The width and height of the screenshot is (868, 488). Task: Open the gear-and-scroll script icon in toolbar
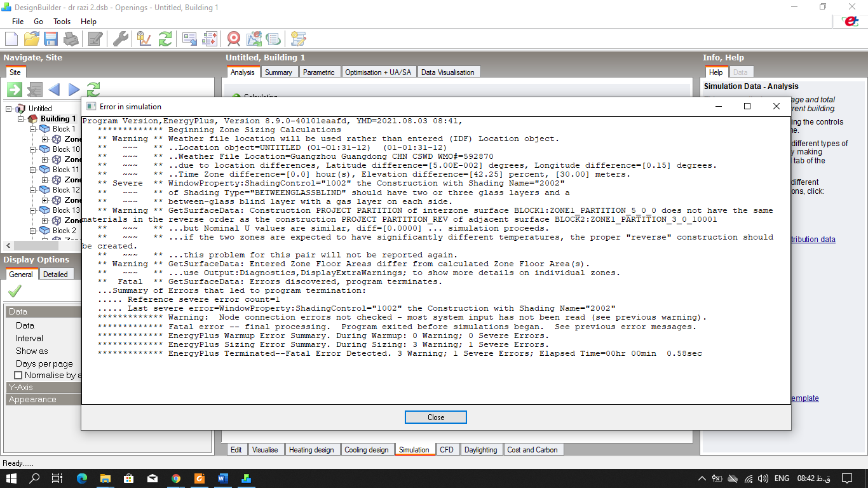pyautogui.click(x=299, y=39)
